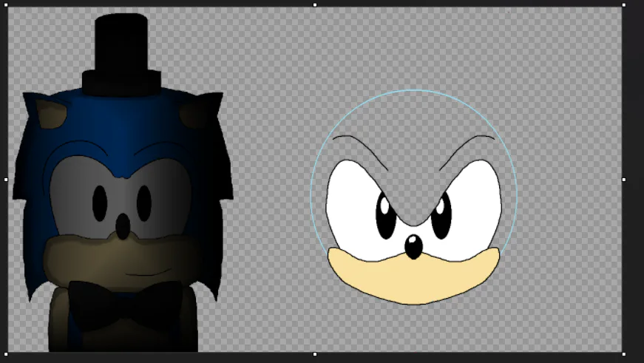Click the black top hat on the figure
The height and width of the screenshot is (363, 644).
pos(121,55)
